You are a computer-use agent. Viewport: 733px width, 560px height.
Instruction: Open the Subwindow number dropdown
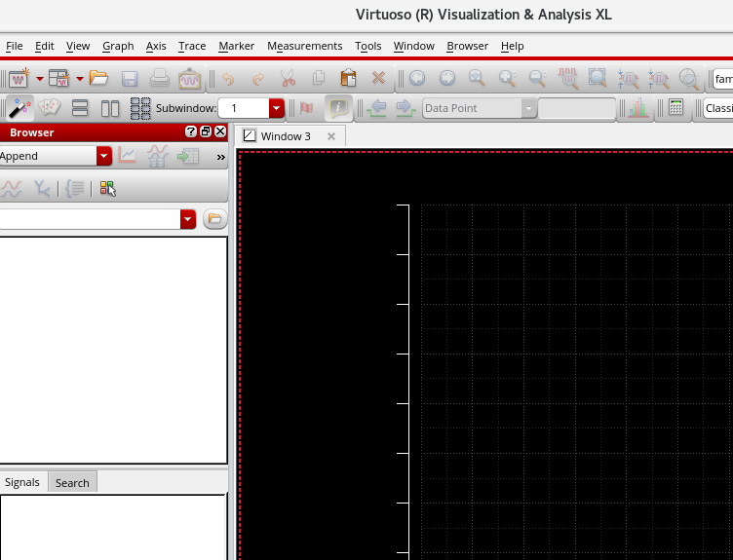(x=276, y=108)
